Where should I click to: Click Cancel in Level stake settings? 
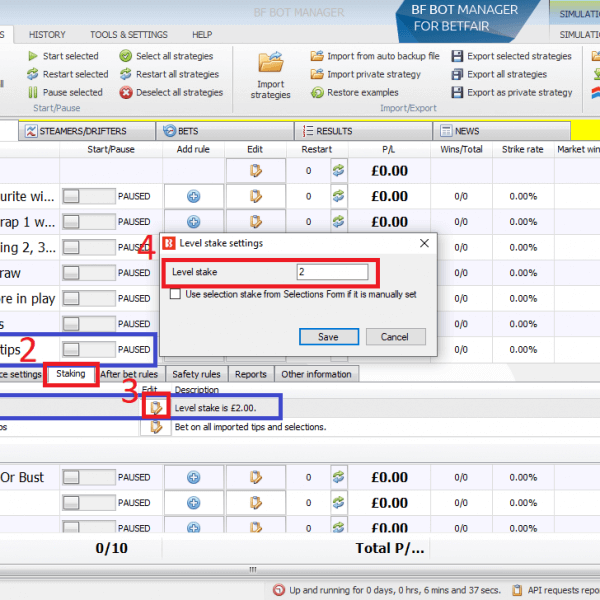(x=395, y=337)
